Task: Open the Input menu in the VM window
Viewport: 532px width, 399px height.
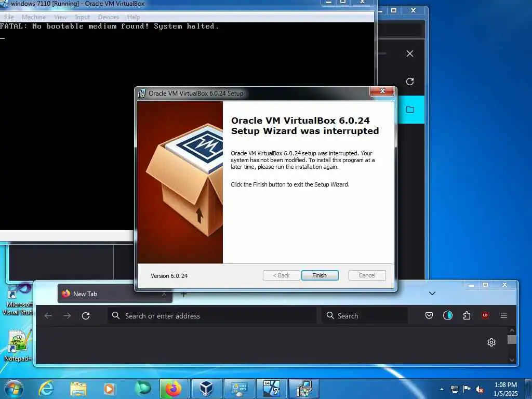Action: coord(83,17)
